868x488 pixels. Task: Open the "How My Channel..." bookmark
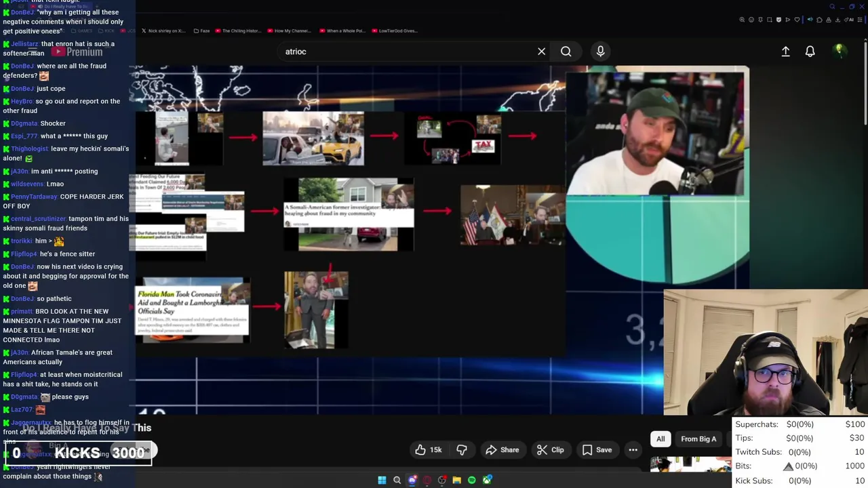pyautogui.click(x=290, y=30)
